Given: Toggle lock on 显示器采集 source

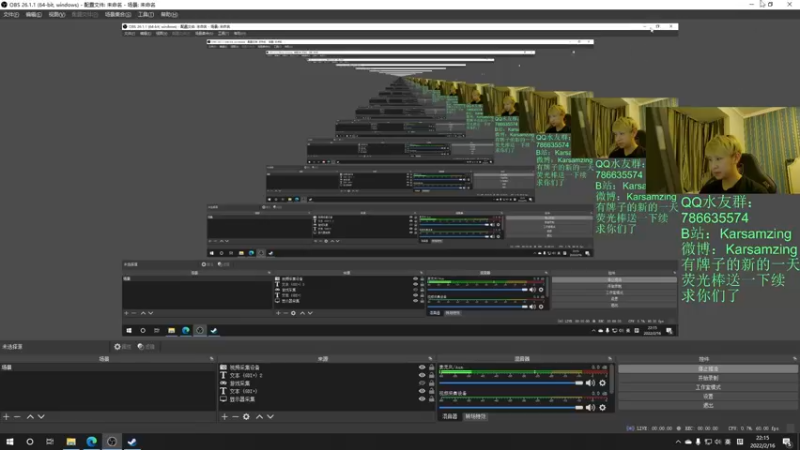Looking at the screenshot, I should coord(432,399).
